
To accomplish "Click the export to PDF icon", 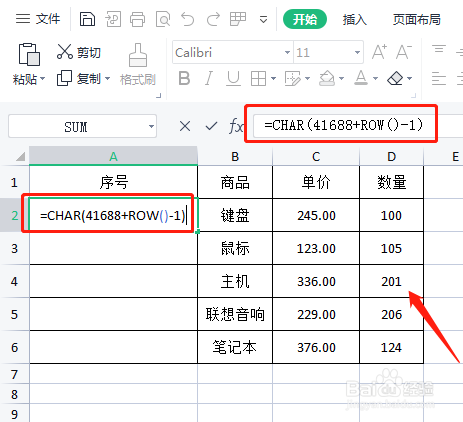I will pos(113,19).
